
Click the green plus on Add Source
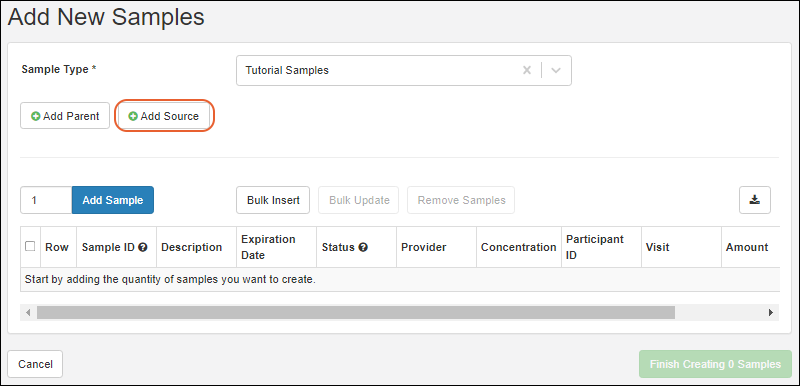click(x=133, y=117)
